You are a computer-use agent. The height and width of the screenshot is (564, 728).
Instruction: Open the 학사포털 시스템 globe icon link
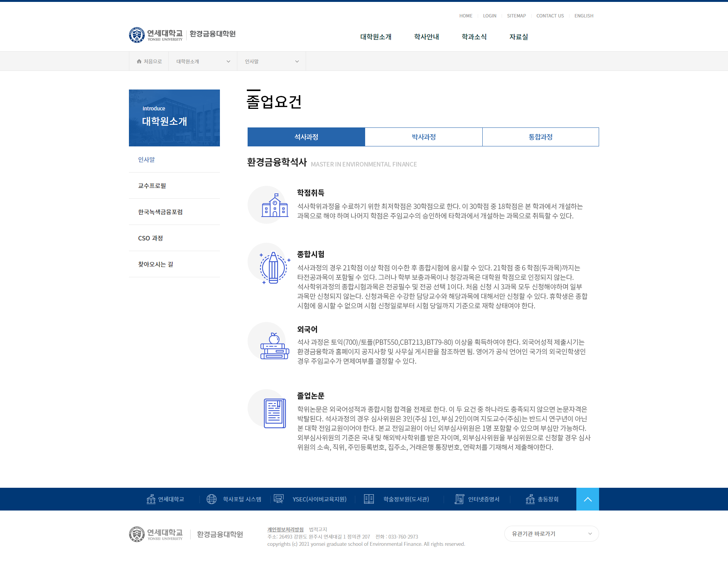click(x=212, y=499)
